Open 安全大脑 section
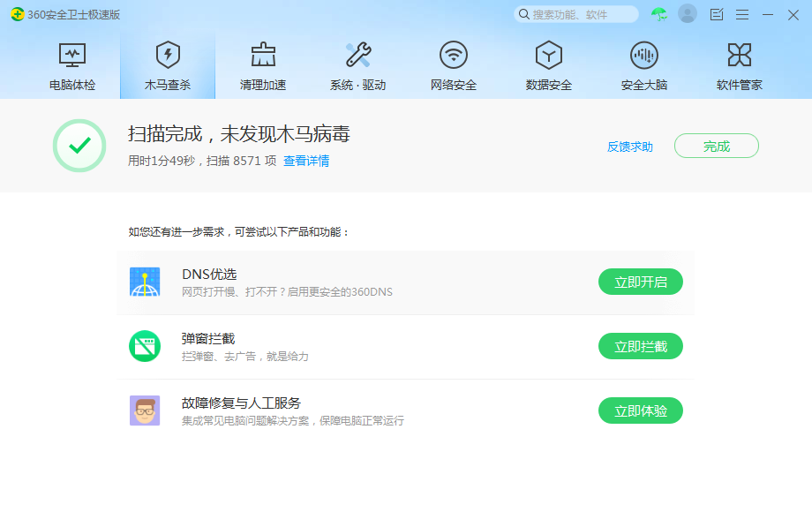This screenshot has width=812, height=512. tap(644, 66)
